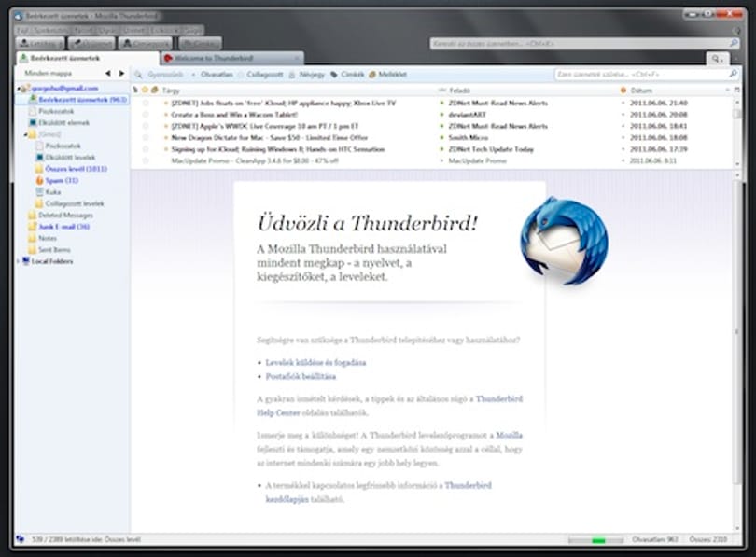Open the Csillagozott levelek folder

(69, 203)
